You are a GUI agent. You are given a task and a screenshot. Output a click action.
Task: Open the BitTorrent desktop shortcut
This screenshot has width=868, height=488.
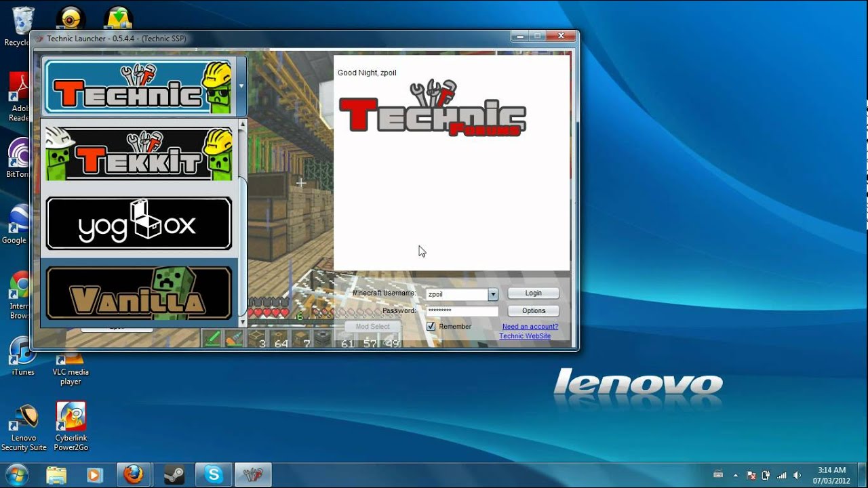coord(19,158)
